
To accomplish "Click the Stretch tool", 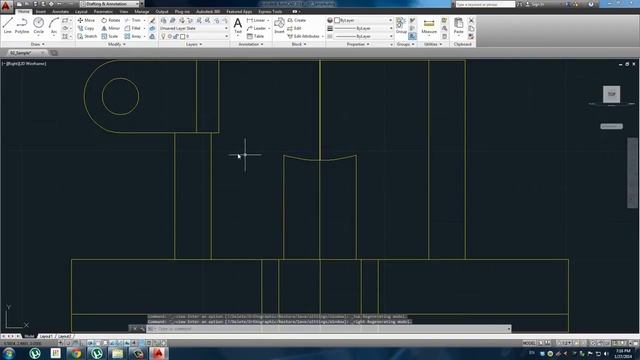I will click(x=87, y=36).
